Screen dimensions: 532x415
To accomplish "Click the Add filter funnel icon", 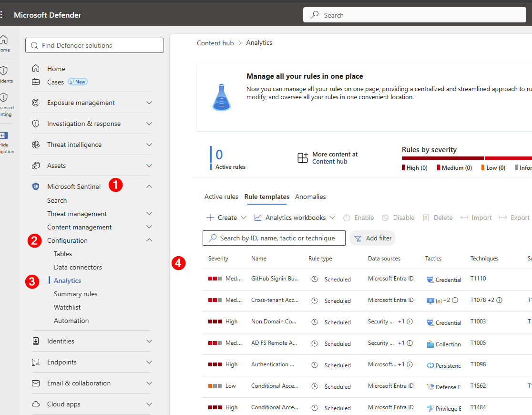I will click(358, 239).
